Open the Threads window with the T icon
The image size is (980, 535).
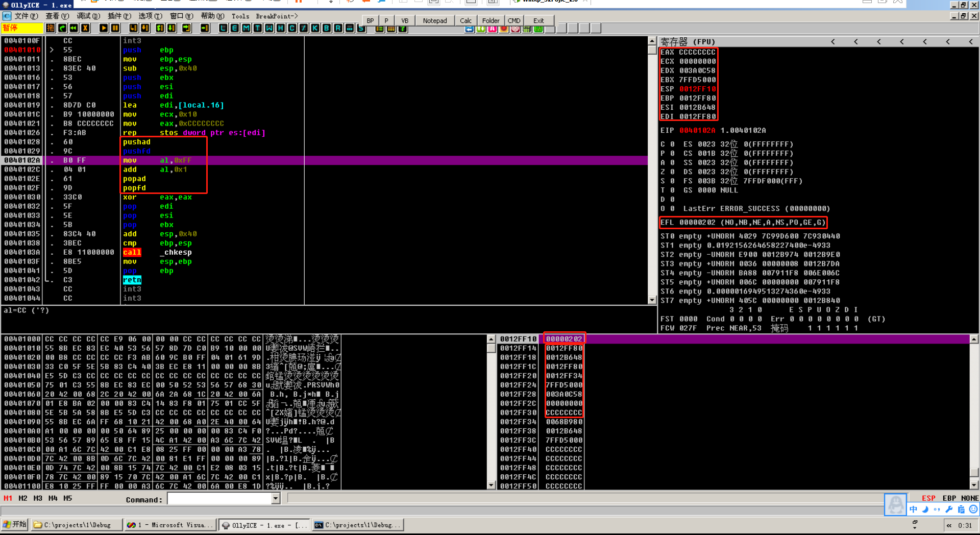pos(258,28)
